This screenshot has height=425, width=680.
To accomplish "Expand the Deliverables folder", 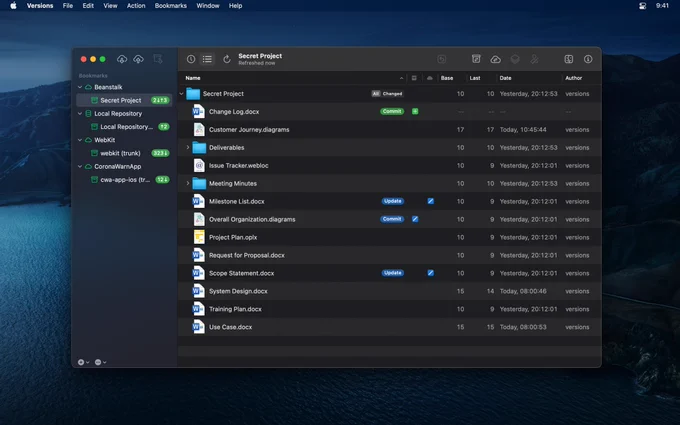I will [187, 147].
